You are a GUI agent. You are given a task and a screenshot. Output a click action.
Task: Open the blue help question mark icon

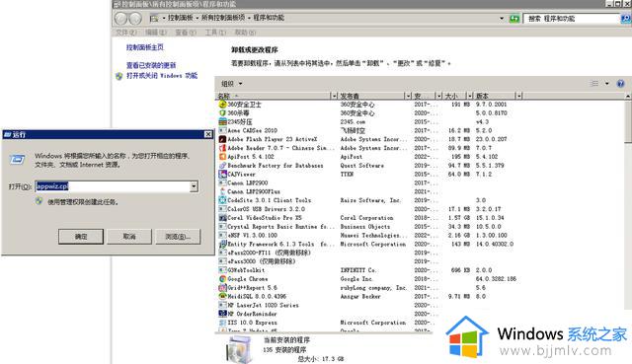[621, 83]
